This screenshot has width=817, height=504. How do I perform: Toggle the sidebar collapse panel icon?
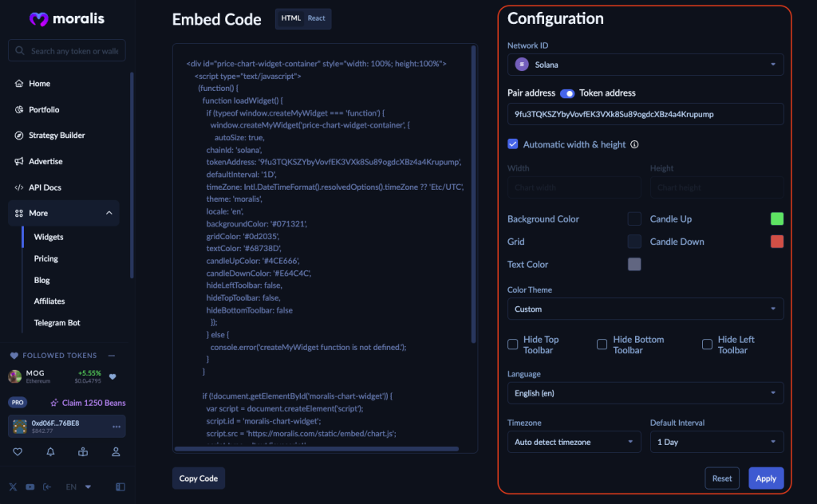tap(120, 486)
